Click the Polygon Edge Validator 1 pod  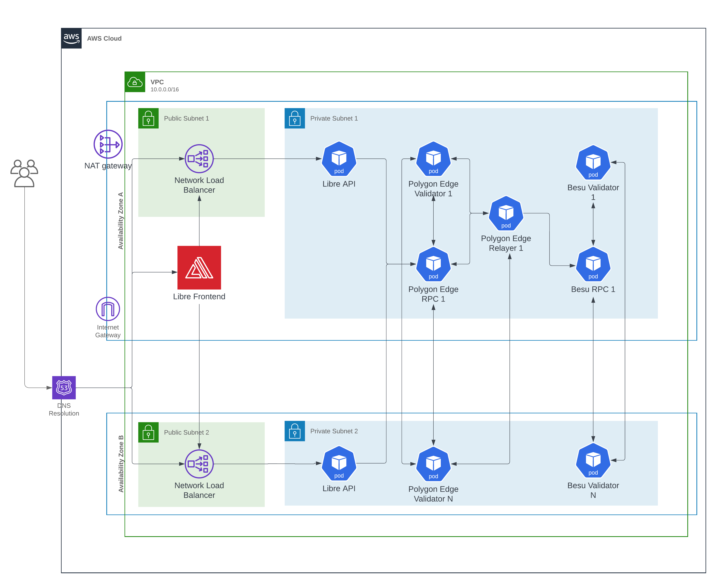[433, 159]
